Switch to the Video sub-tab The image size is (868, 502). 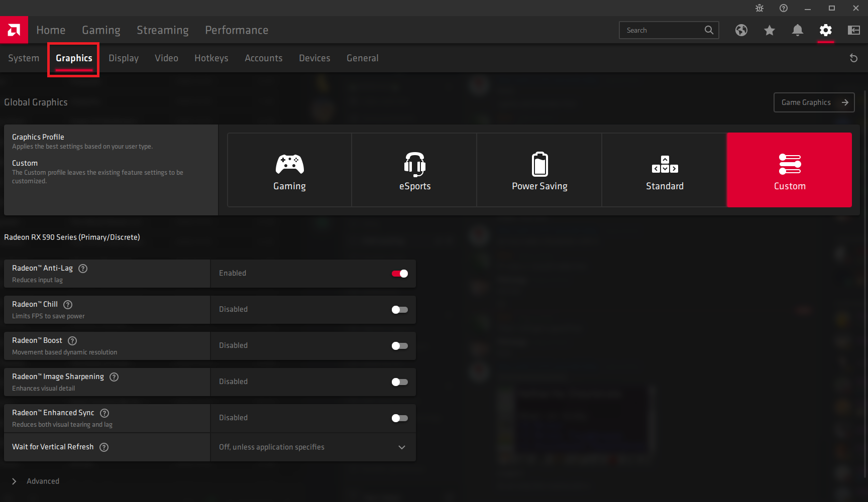pyautogui.click(x=166, y=58)
